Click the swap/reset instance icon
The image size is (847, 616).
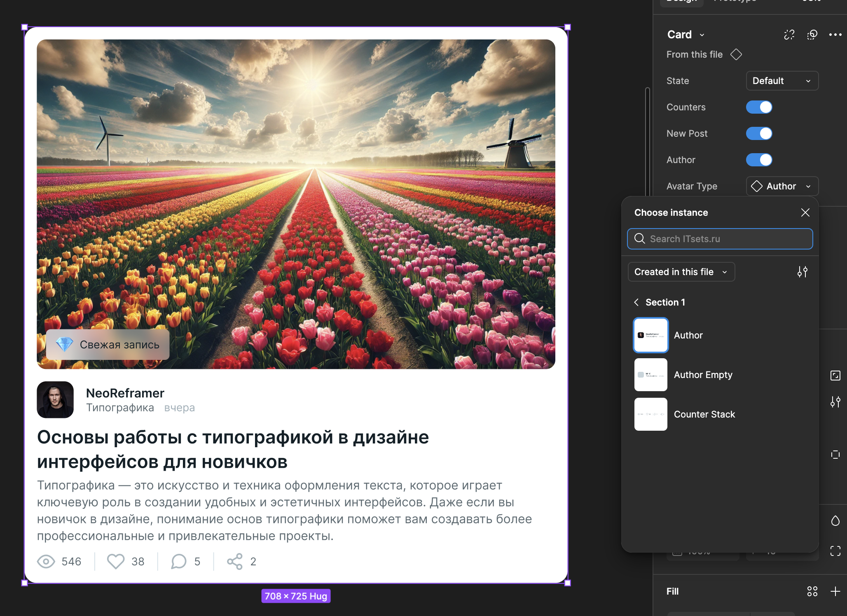tap(812, 35)
